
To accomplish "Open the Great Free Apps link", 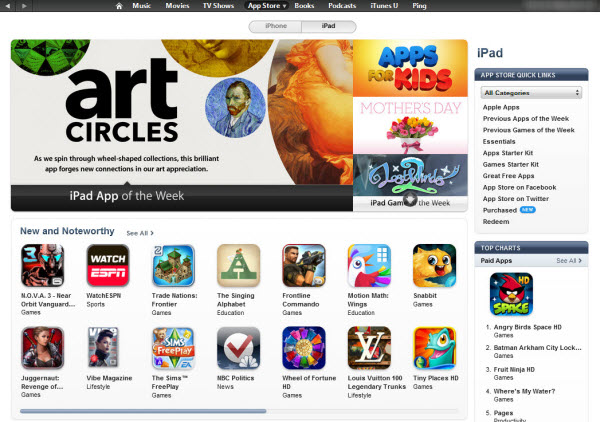I will (x=508, y=176).
